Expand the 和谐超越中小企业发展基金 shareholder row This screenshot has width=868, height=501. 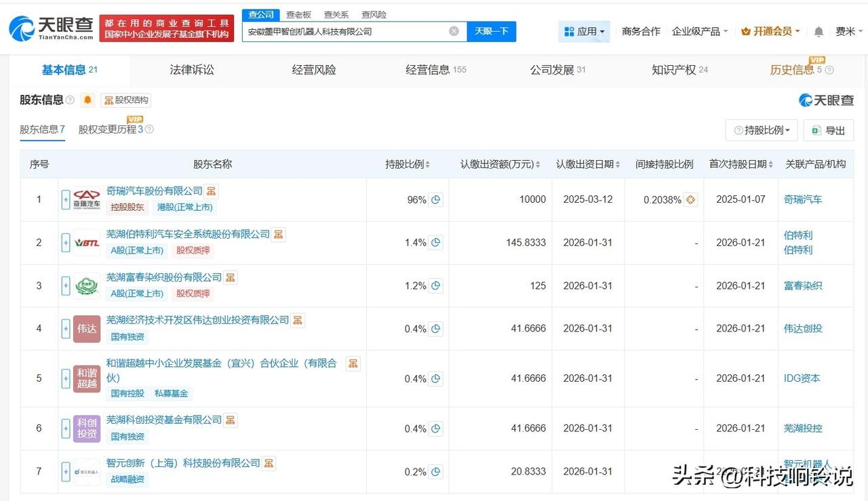coord(66,378)
